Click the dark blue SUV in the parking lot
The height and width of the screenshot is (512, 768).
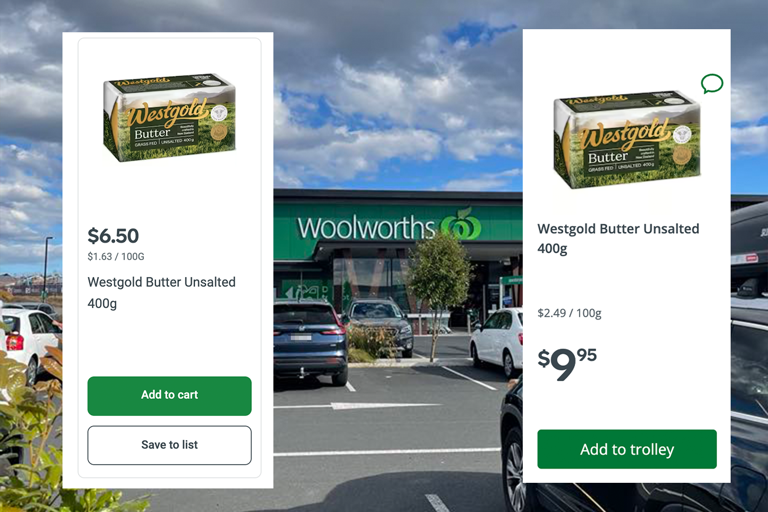[310, 341]
